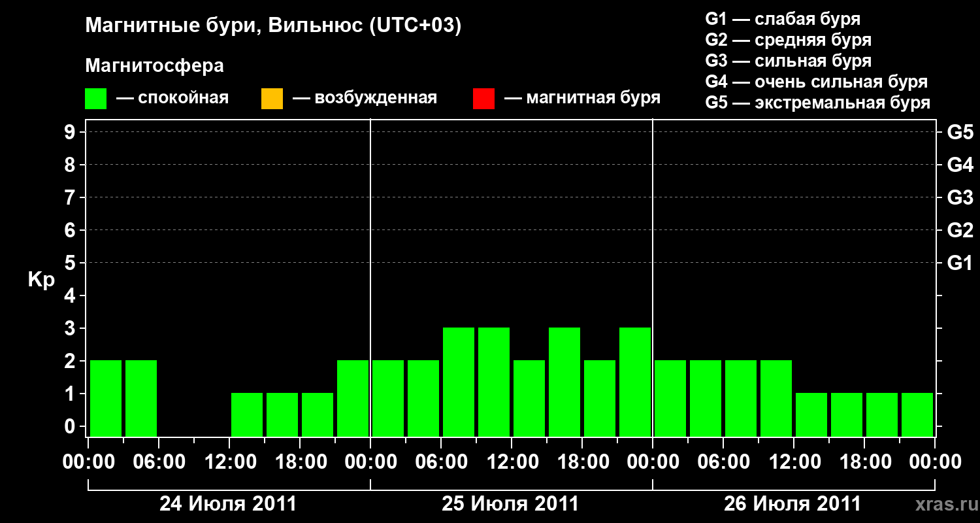Click the 26 Июля 15:00–18:00 bar
980x523 pixels.
(x=847, y=414)
